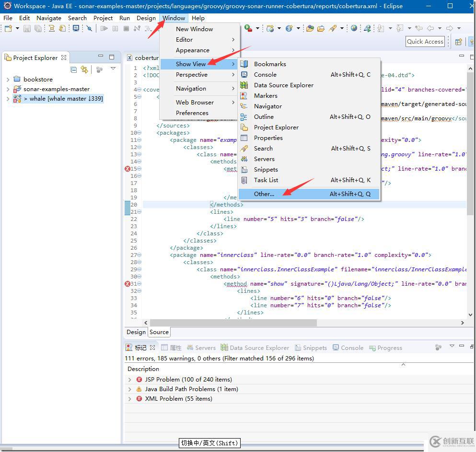Click Collapse All in Project Explorer

[73, 70]
